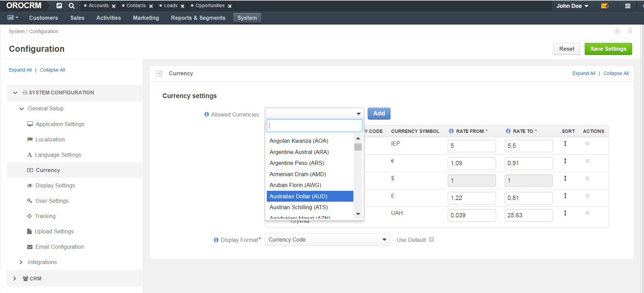The width and height of the screenshot is (644, 293).
Task: Close the Leads pinned tab
Action: tap(183, 6)
